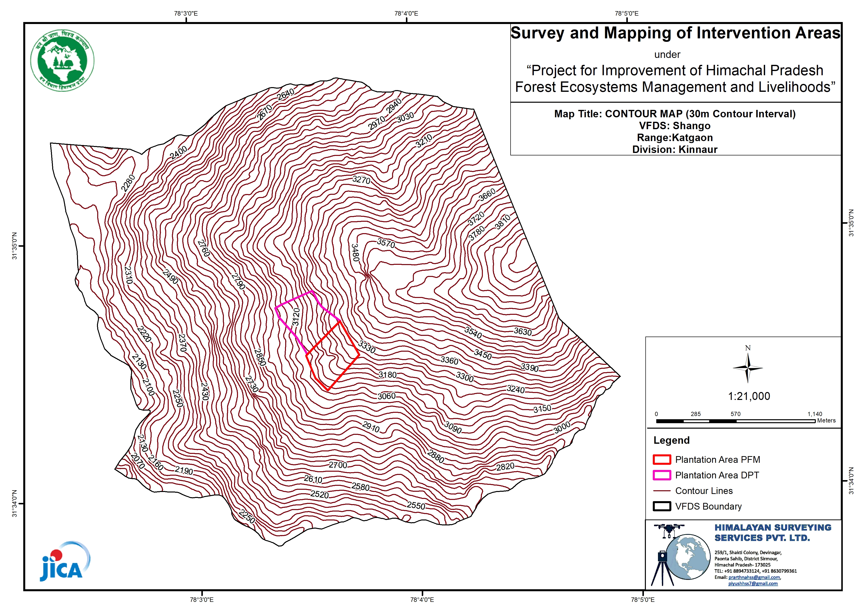The height and width of the screenshot is (614, 868).
Task: Click the globe in Himalayan Surveying logo
Action: (688, 557)
